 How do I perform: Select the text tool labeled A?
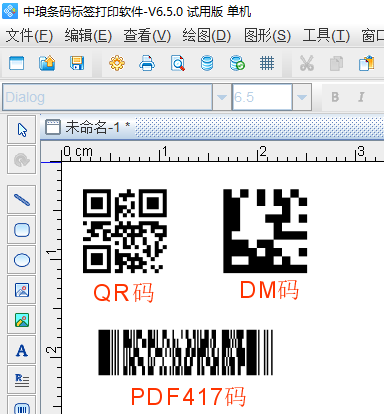[x=22, y=350]
